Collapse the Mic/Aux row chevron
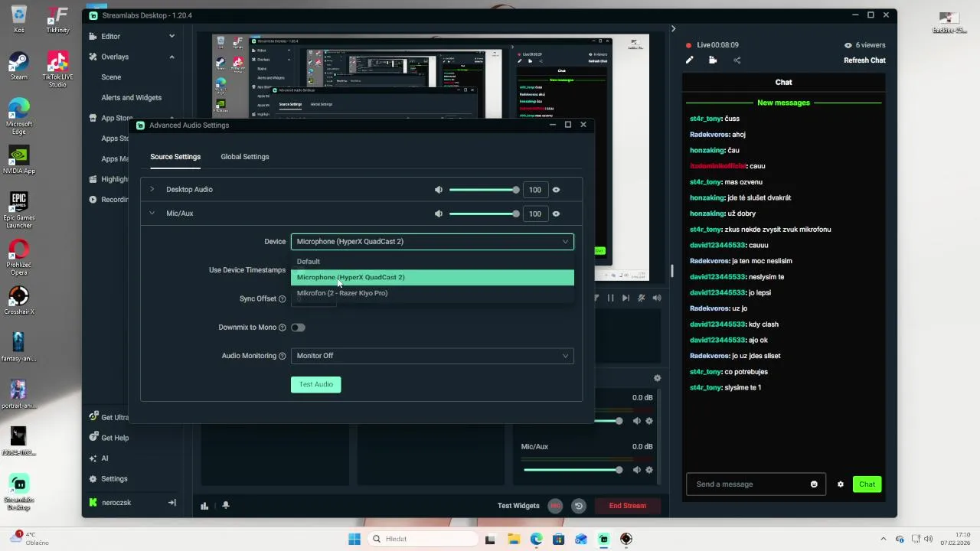Screen dimensions: 980x551 pos(152,214)
